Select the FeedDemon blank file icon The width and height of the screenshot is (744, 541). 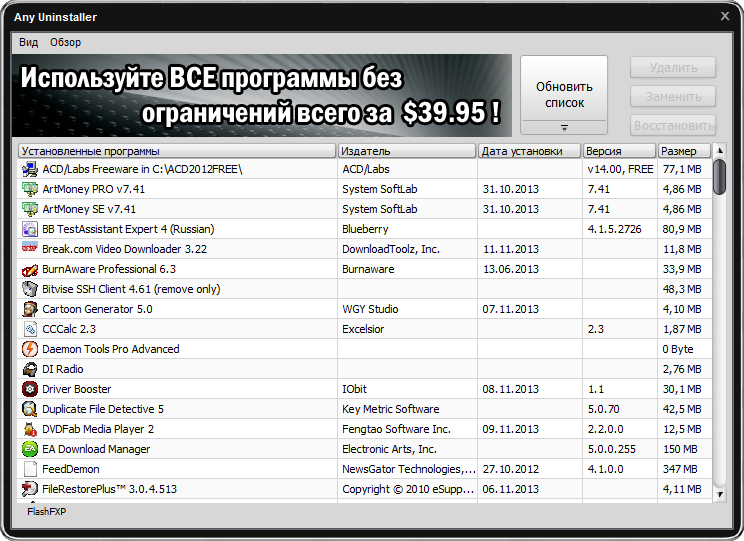click(30, 469)
